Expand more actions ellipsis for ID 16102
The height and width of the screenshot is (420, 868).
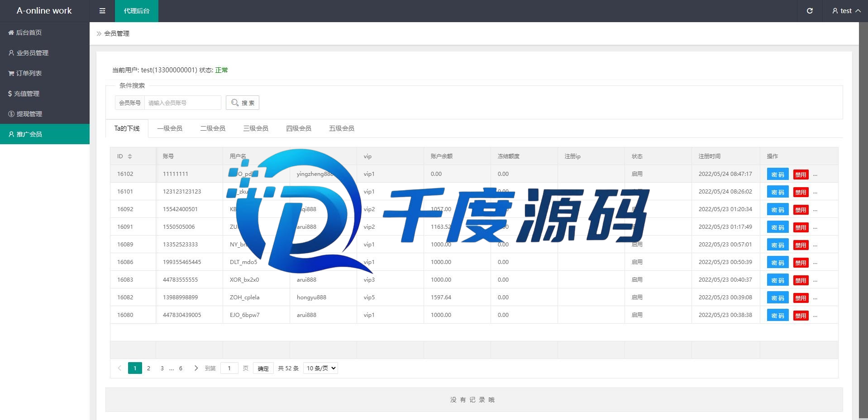tap(815, 175)
